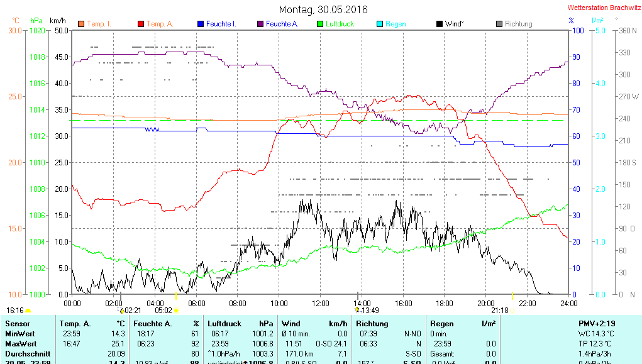
Task: Click the orange Temp. I. legend swatch
Action: pyautogui.click(x=80, y=24)
